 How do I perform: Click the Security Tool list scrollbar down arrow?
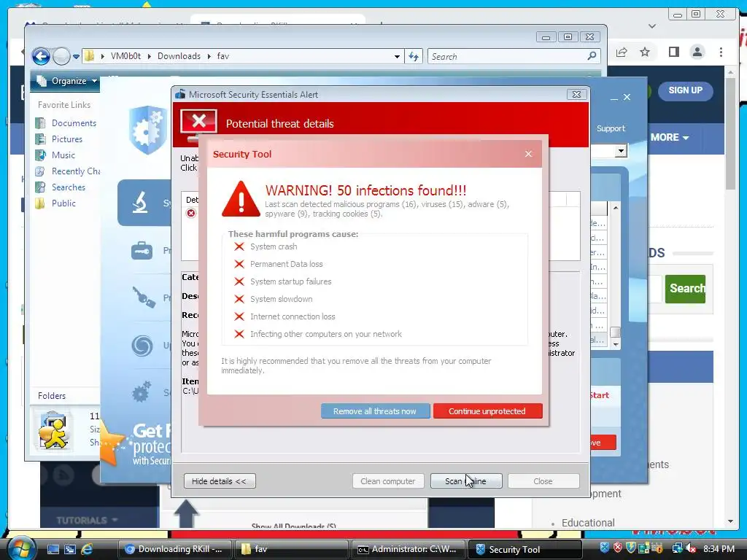click(616, 344)
